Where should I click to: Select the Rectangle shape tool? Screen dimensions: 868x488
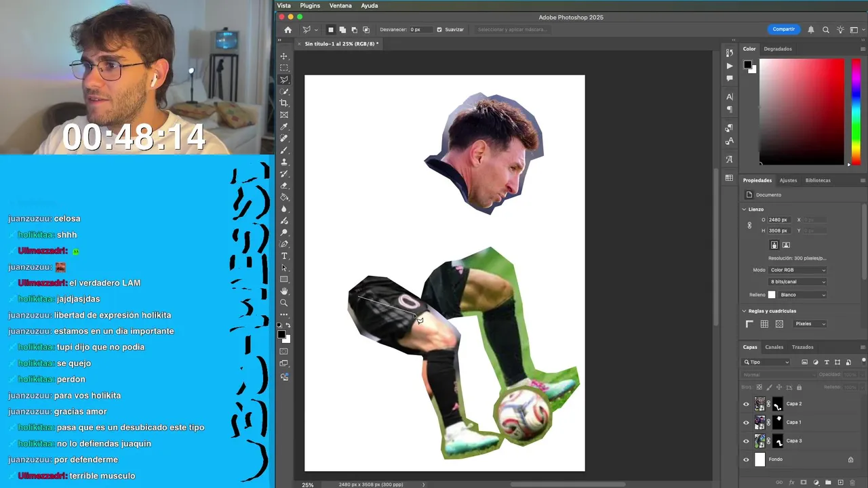(x=284, y=279)
